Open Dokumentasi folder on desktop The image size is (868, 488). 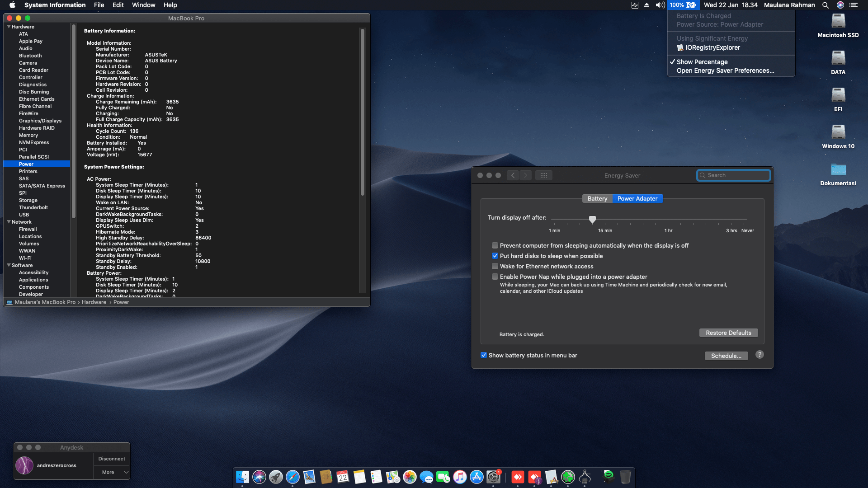coord(838,170)
